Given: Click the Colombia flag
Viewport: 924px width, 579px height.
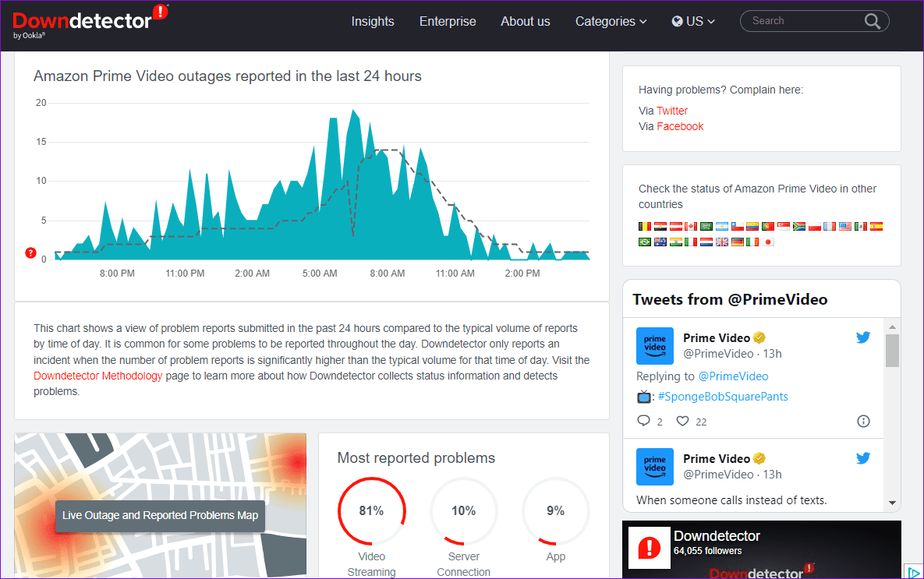Looking at the screenshot, I should click(753, 226).
